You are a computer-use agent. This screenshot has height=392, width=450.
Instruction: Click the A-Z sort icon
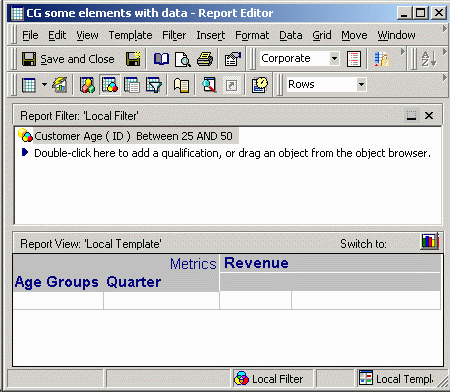tap(429, 59)
